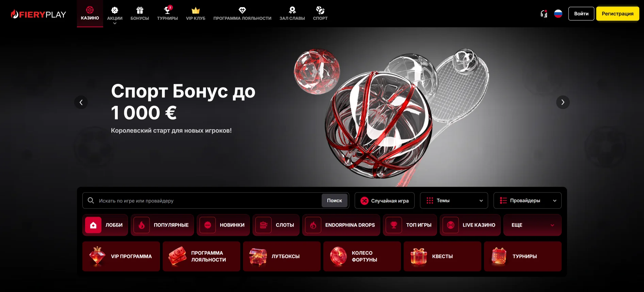Click the Live Казино broadcast icon
The width and height of the screenshot is (644, 292).
pos(451,225)
